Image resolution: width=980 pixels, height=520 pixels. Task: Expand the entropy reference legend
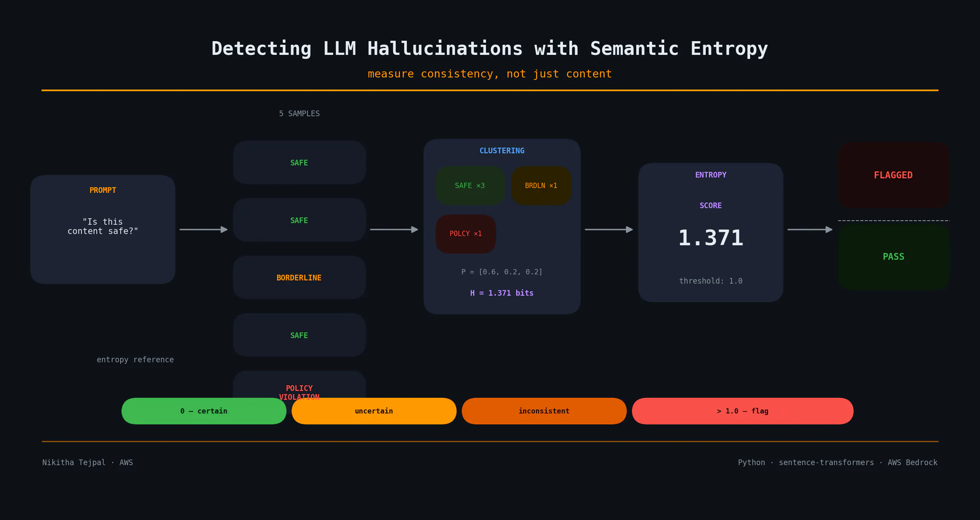click(135, 359)
